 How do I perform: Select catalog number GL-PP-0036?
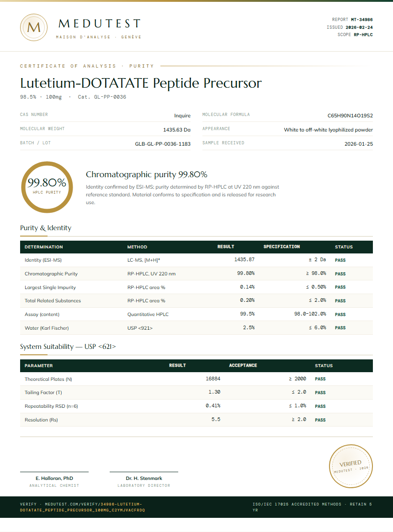point(110,97)
